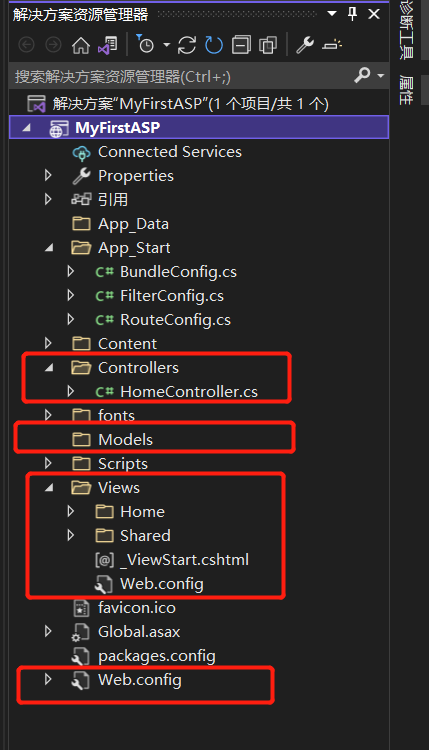Expand the HomeController.cs node
This screenshot has width=429, height=750.
click(x=71, y=391)
